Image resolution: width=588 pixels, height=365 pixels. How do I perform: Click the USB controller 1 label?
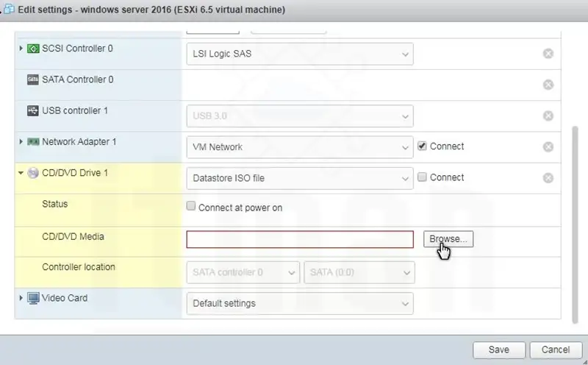[75, 111]
